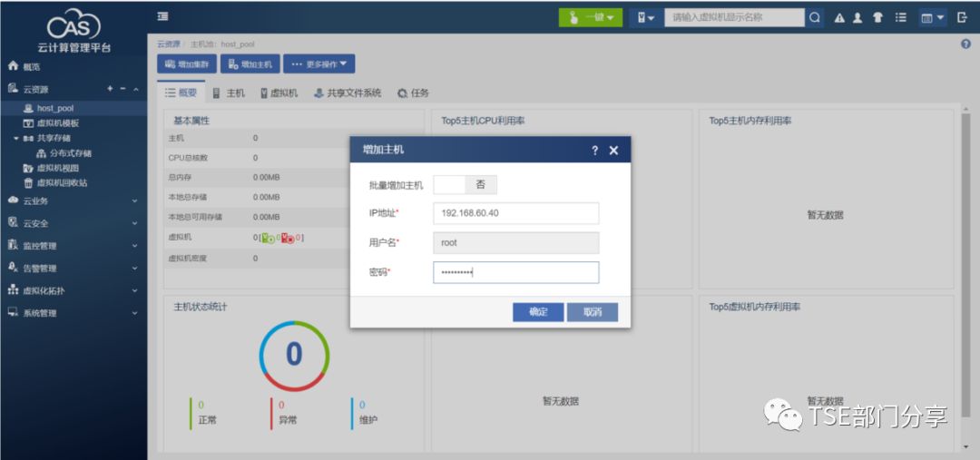Open the VM search type dropdown
Screen dimensions: 980x460
coord(646,17)
